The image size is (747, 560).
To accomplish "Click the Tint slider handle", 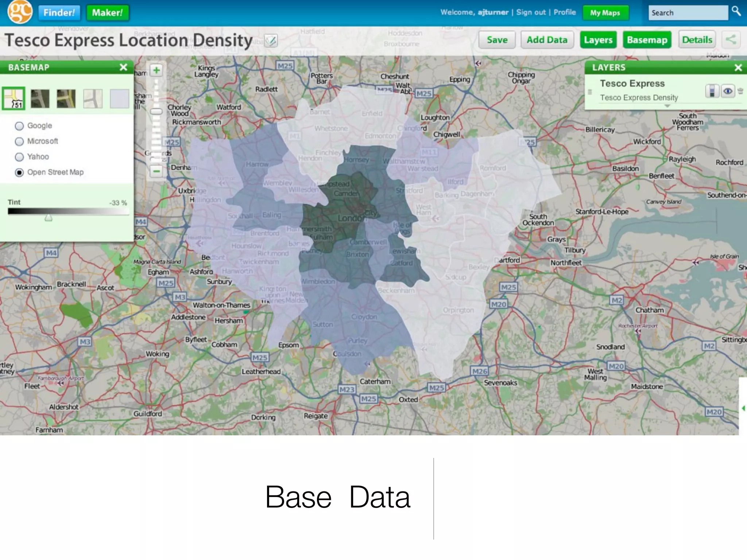I will coord(49,218).
